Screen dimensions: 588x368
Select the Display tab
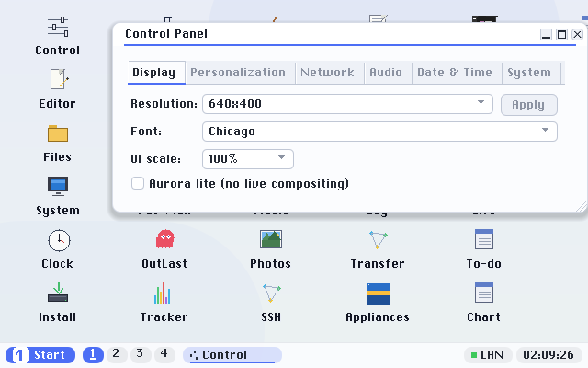pos(156,73)
